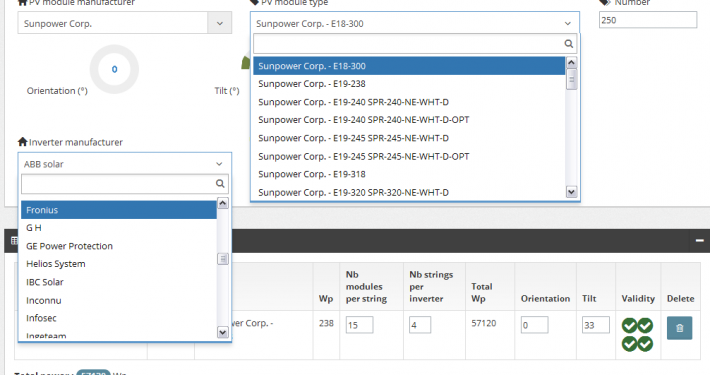Select Sunpower Corp. - E19-238 module option
Image resolution: width=710 pixels, height=375 pixels.
(x=409, y=84)
